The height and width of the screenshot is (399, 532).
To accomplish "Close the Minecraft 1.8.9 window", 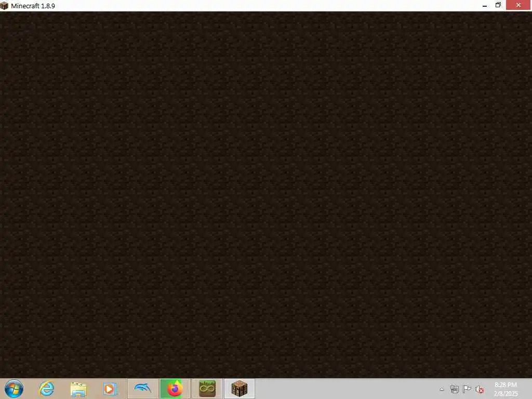I will [518, 5].
